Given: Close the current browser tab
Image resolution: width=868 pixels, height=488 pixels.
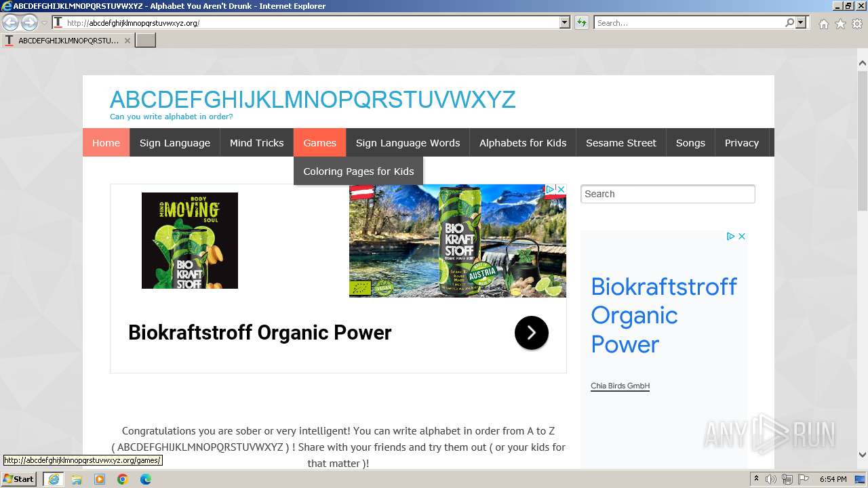Looking at the screenshot, I should pyautogui.click(x=127, y=41).
